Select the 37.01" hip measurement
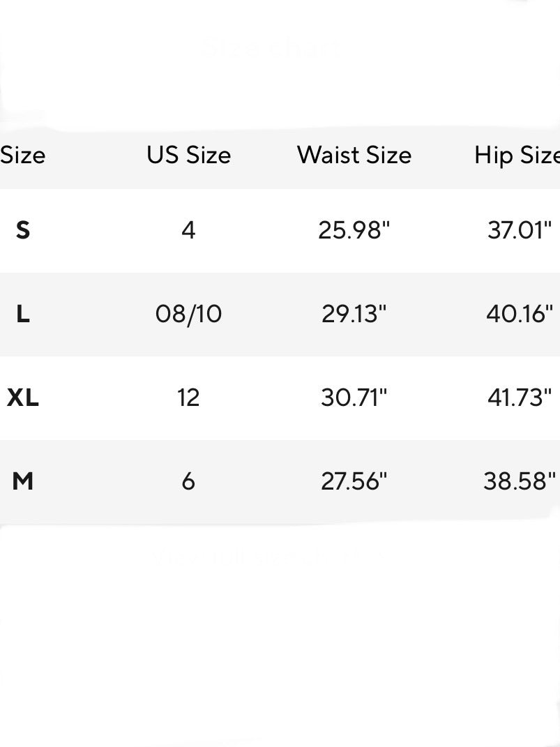560x747 pixels. click(x=520, y=230)
